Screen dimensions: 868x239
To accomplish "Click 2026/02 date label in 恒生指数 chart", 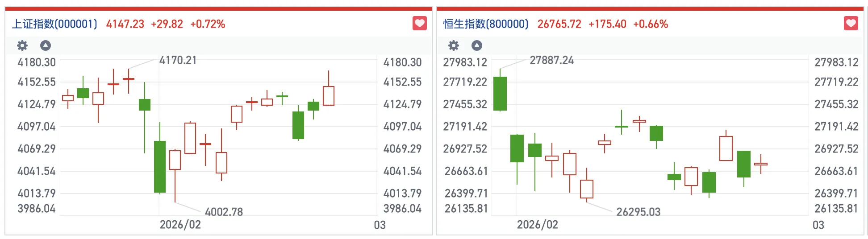I will point(538,225).
